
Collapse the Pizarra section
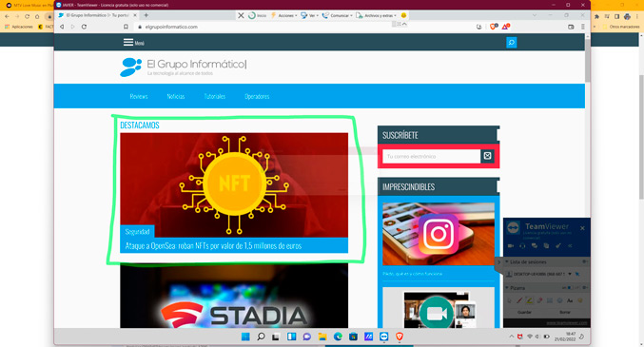[x=507, y=288]
